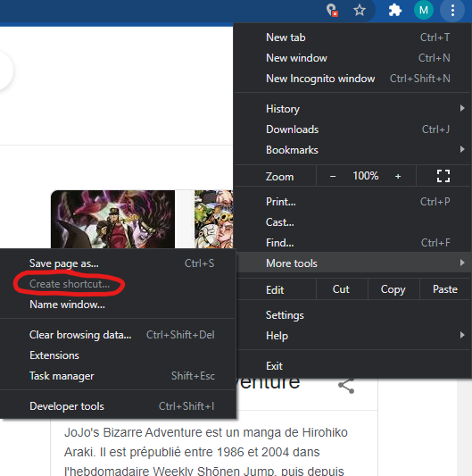Image resolution: width=472 pixels, height=476 pixels.
Task: Expand the More tools submenu
Action: 352,263
